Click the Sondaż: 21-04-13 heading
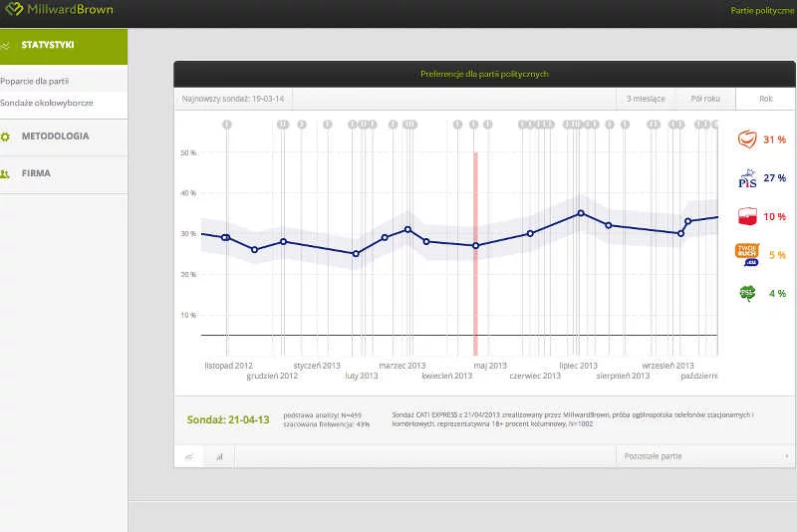Image resolution: width=797 pixels, height=532 pixels. 228,420
